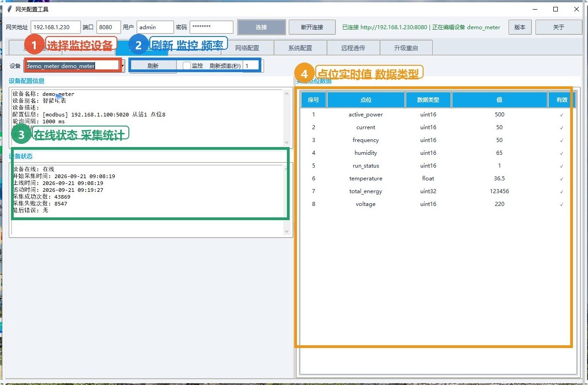588x385 pixels.
Task: Open the 关于 dialog button
Action: [x=559, y=27]
